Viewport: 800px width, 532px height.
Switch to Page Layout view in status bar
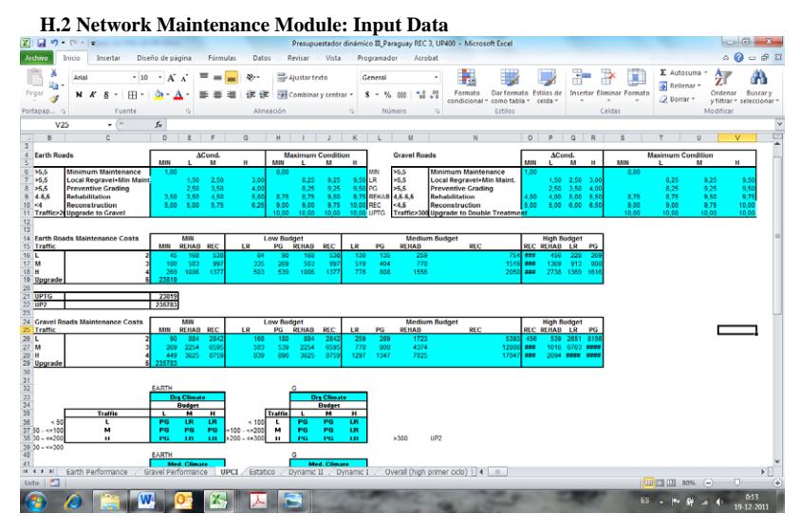click(x=660, y=483)
